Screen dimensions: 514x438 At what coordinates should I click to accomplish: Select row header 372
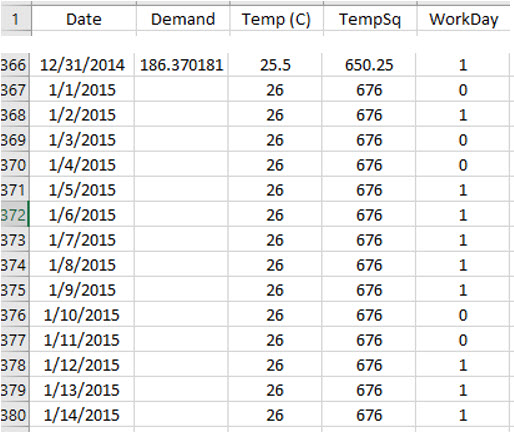click(14, 215)
